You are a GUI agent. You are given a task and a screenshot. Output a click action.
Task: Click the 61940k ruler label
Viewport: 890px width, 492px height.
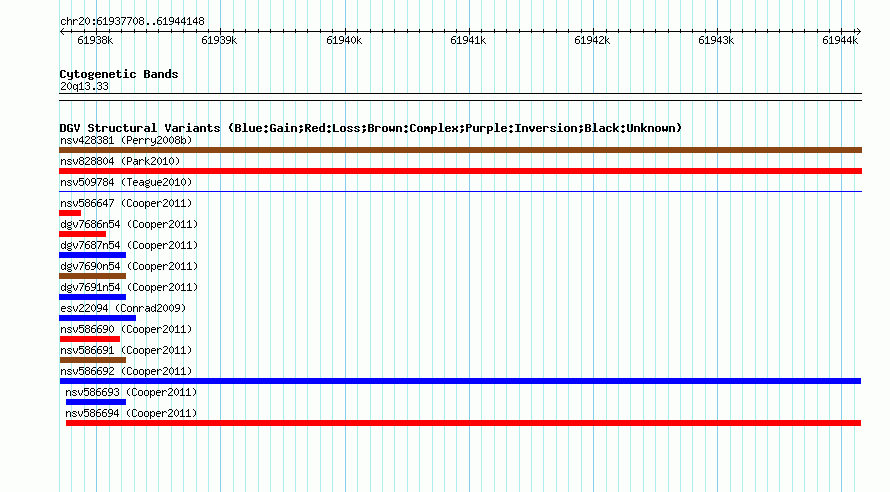pos(344,40)
